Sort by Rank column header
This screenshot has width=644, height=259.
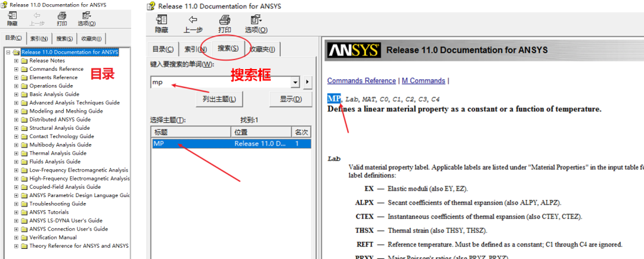[301, 132]
